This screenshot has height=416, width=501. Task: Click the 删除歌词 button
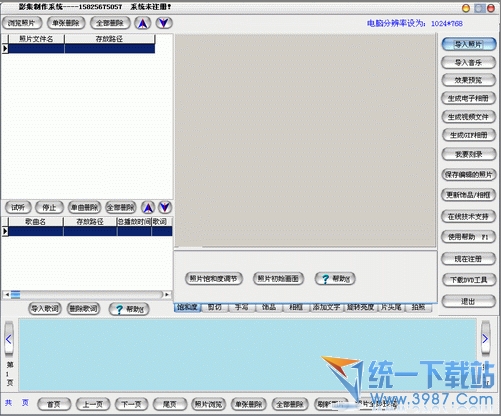[83, 309]
